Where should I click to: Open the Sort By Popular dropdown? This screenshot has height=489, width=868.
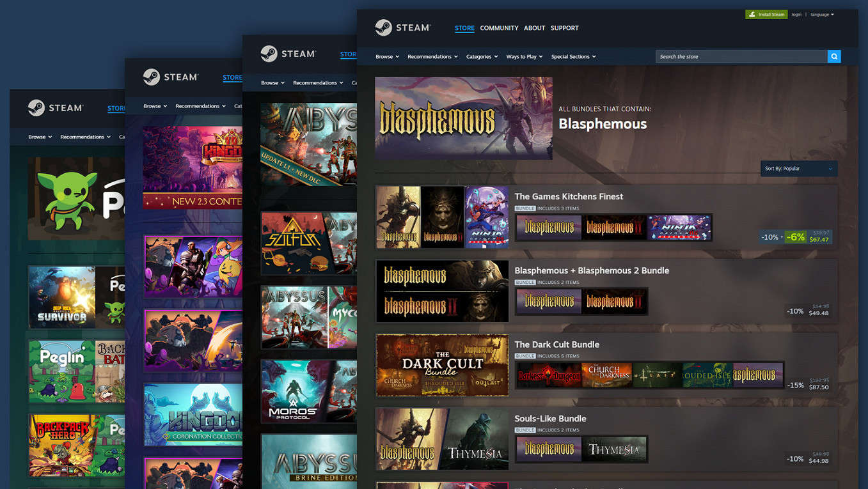coord(798,168)
